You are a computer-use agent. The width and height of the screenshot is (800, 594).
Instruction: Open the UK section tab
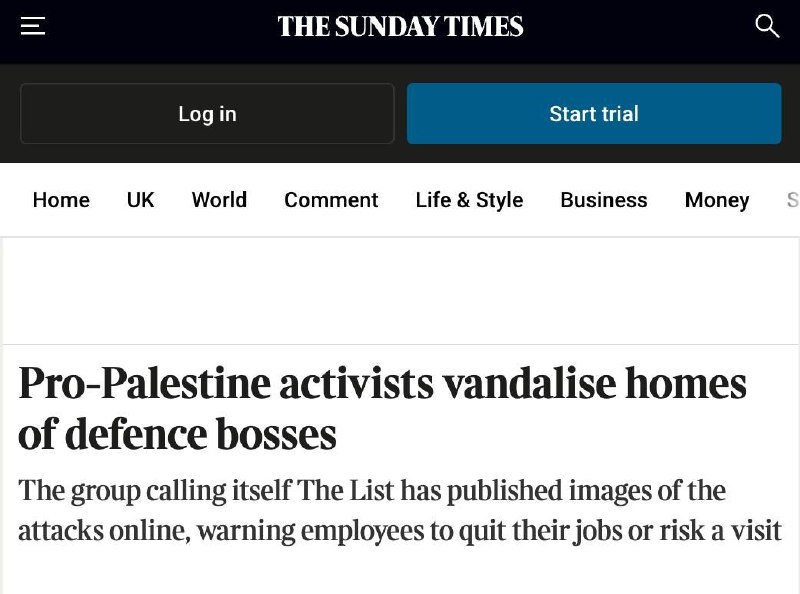coord(140,200)
